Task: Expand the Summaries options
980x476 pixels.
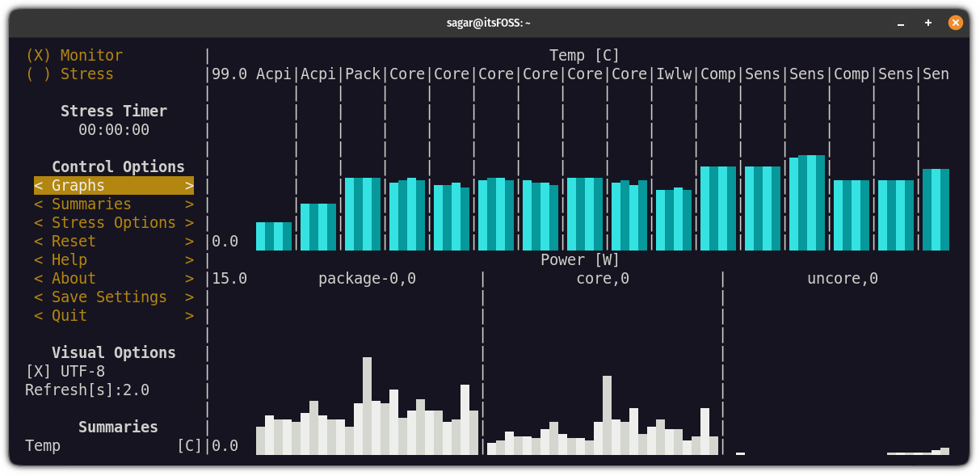Action: pyautogui.click(x=113, y=204)
